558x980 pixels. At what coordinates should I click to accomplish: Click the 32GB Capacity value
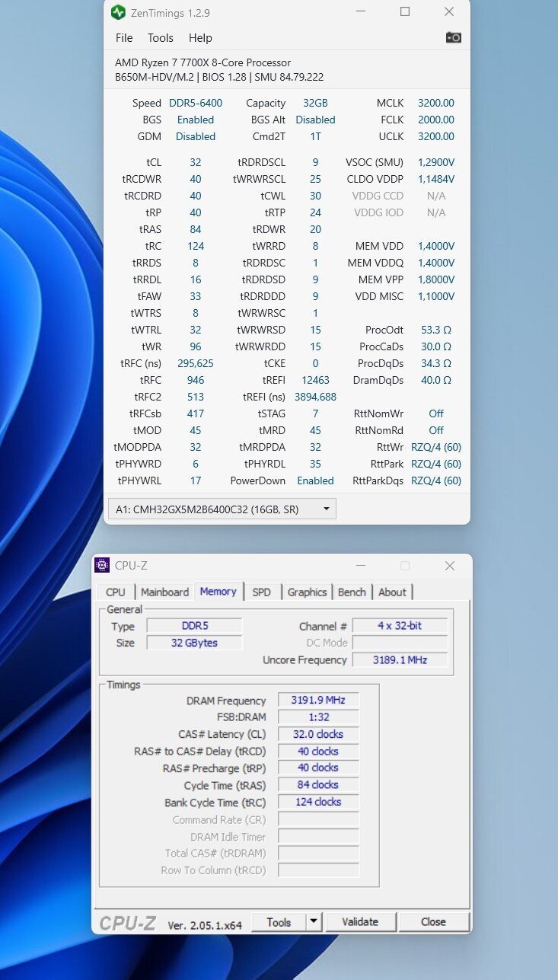tap(315, 103)
